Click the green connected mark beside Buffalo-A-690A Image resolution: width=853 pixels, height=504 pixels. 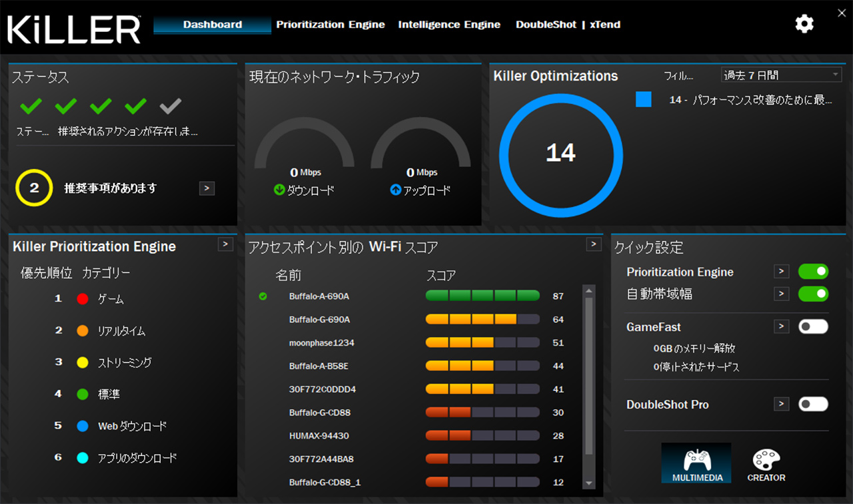click(263, 296)
